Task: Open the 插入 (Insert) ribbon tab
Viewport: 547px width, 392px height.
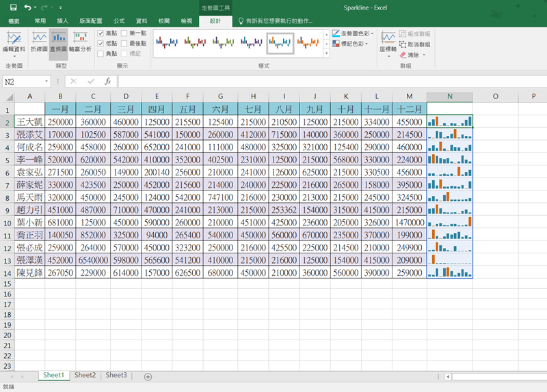Action: (62, 21)
